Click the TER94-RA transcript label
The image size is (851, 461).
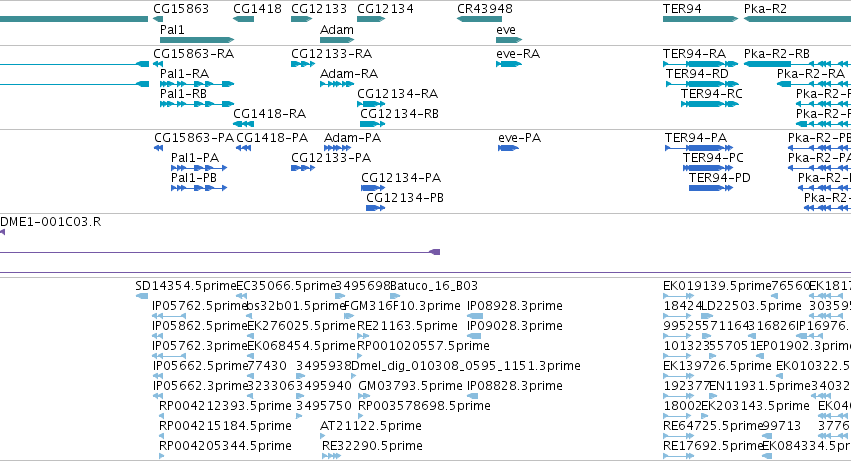(x=694, y=54)
